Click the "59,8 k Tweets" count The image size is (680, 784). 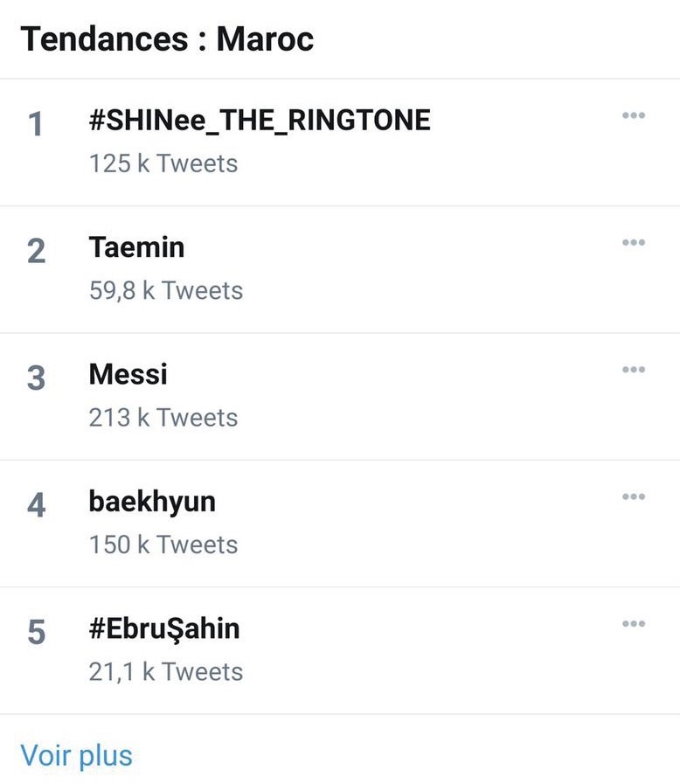[166, 290]
